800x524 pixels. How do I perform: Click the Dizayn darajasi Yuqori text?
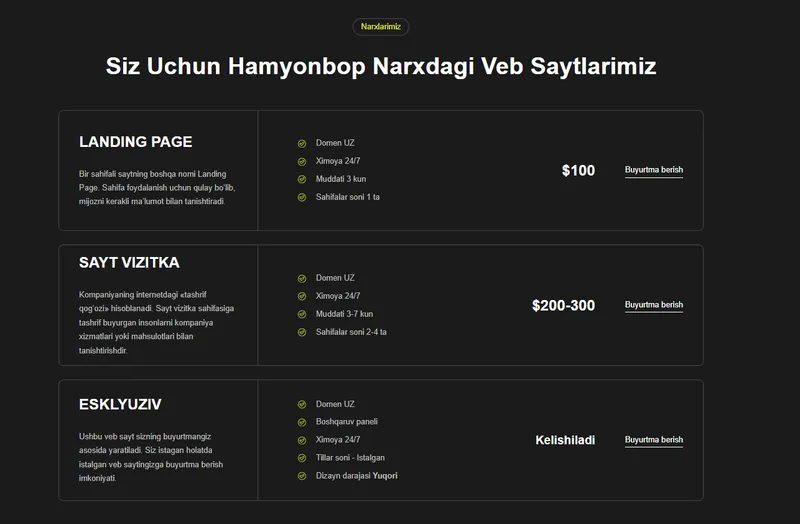pos(356,476)
